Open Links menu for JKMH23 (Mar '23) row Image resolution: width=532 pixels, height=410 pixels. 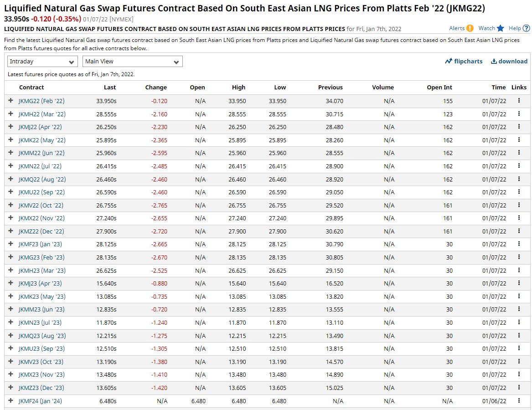pyautogui.click(x=519, y=270)
